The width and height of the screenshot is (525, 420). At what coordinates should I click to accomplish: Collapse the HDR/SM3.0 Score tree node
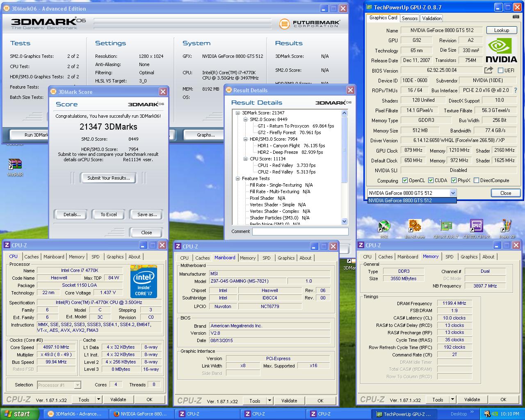(246, 139)
